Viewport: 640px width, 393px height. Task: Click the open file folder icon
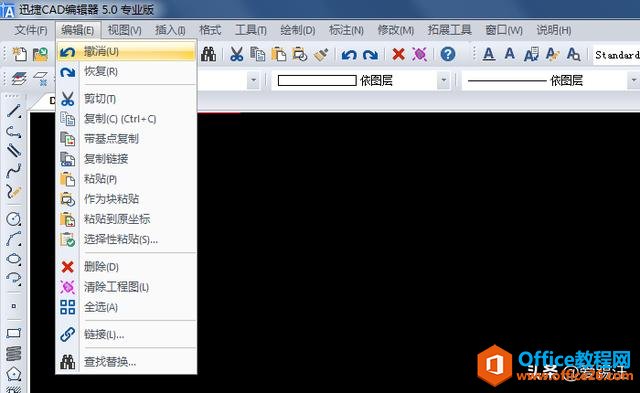click(x=40, y=54)
